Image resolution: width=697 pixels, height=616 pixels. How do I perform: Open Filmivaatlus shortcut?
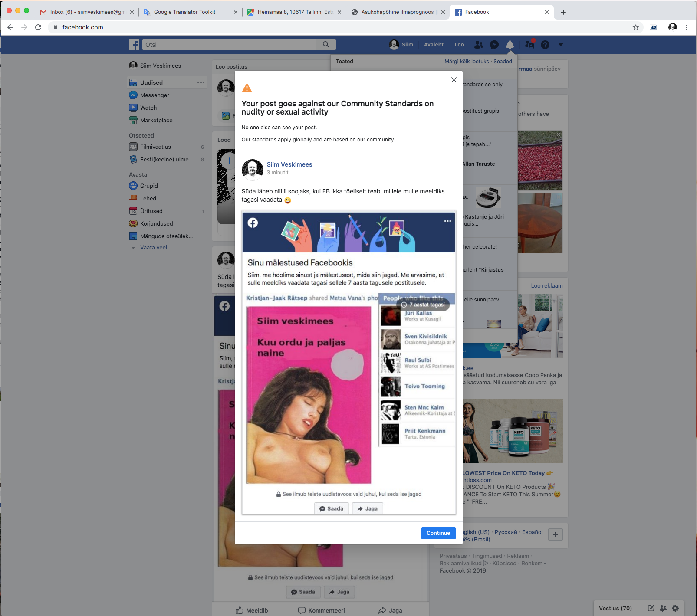155,147
